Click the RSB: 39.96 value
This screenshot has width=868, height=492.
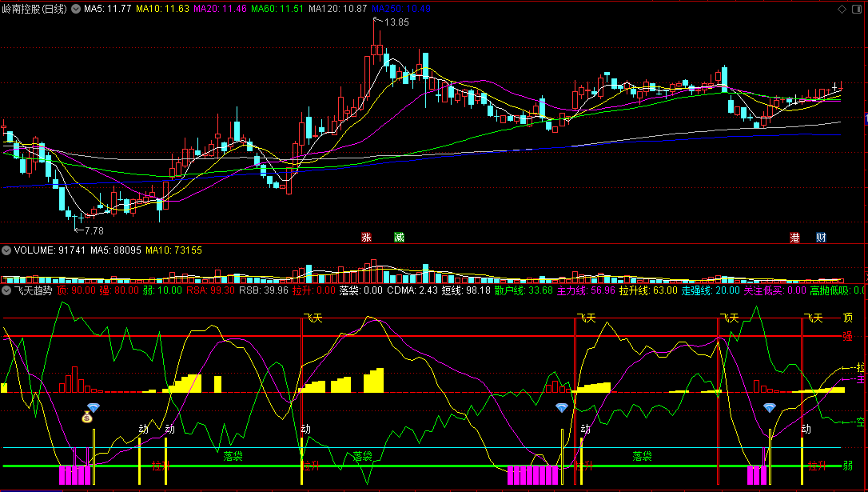tap(264, 290)
